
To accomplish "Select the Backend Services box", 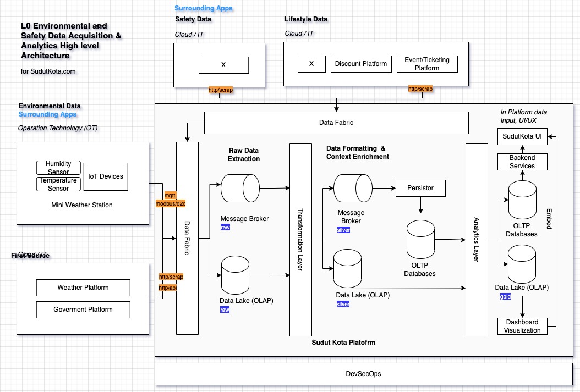I will click(522, 162).
